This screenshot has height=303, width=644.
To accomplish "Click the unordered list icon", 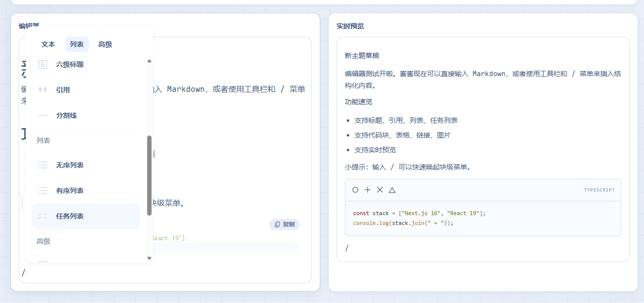I will [x=43, y=165].
